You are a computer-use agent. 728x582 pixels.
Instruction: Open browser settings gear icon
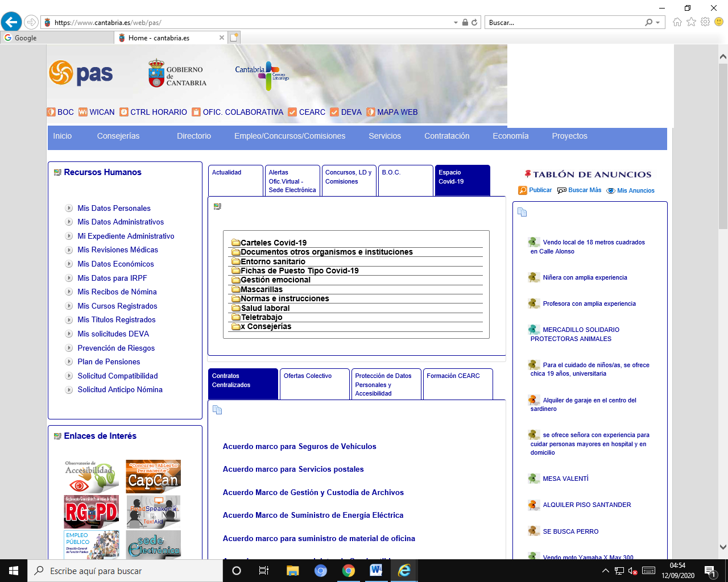[705, 22]
